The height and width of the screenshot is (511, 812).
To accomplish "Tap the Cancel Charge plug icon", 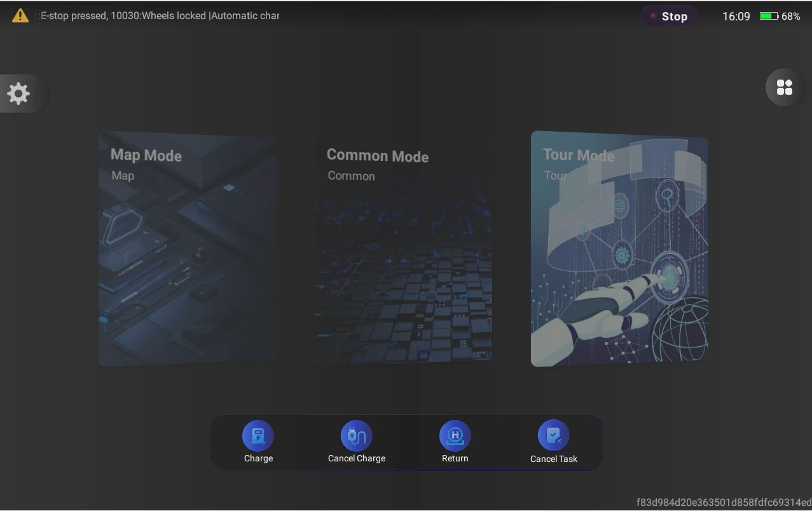I will [357, 436].
